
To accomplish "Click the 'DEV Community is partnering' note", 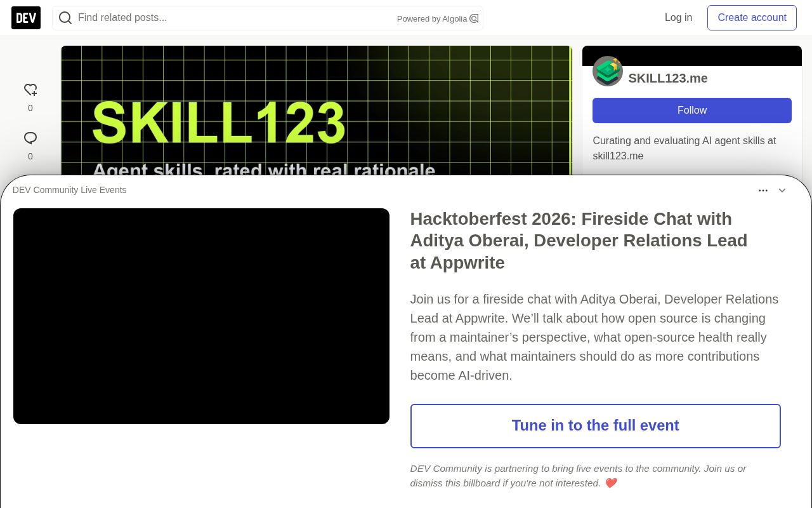I will pyautogui.click(x=578, y=476).
